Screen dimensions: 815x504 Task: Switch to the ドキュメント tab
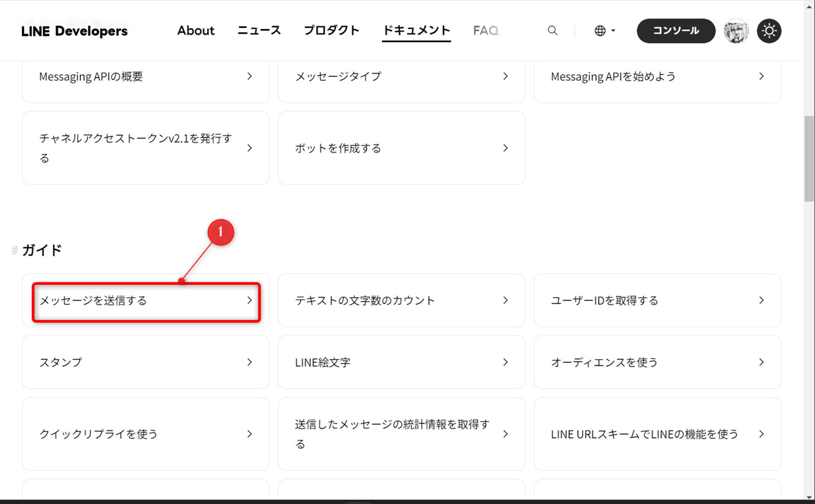416,30
